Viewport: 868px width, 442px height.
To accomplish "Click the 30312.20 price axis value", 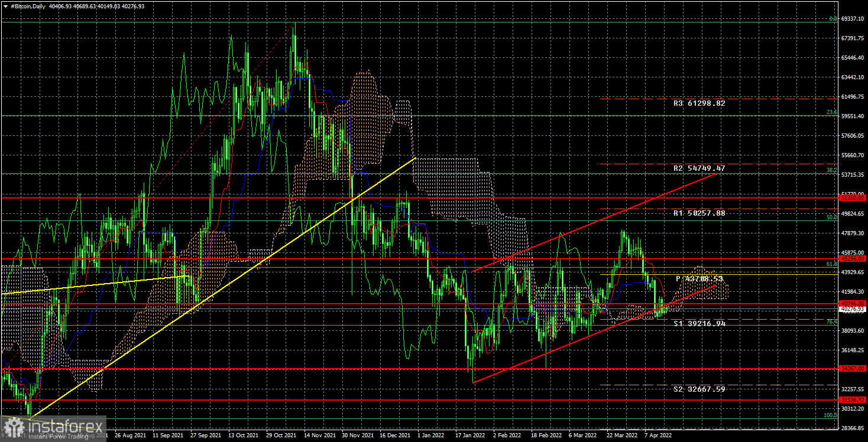I will click(x=853, y=408).
